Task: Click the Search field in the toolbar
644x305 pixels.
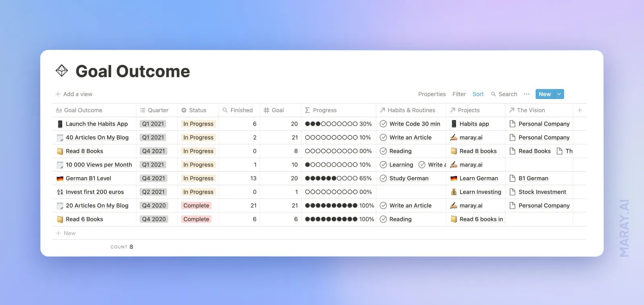Action: click(504, 94)
